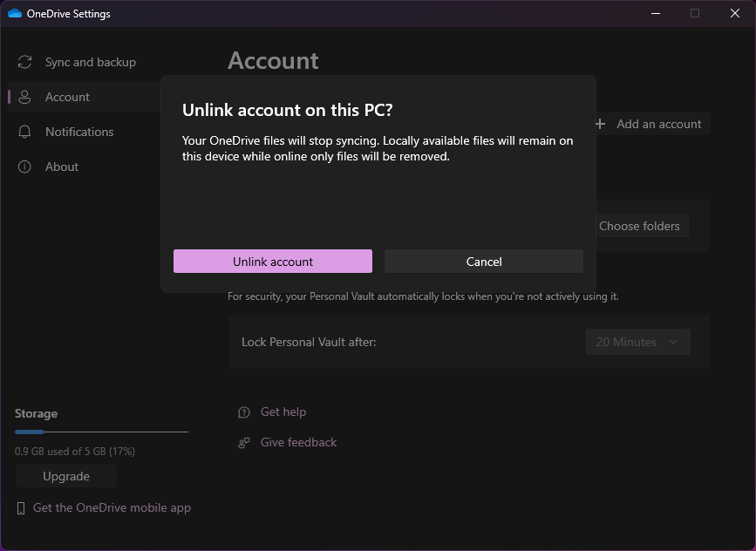Open the Choose folders button
The width and height of the screenshot is (756, 551).
[639, 226]
